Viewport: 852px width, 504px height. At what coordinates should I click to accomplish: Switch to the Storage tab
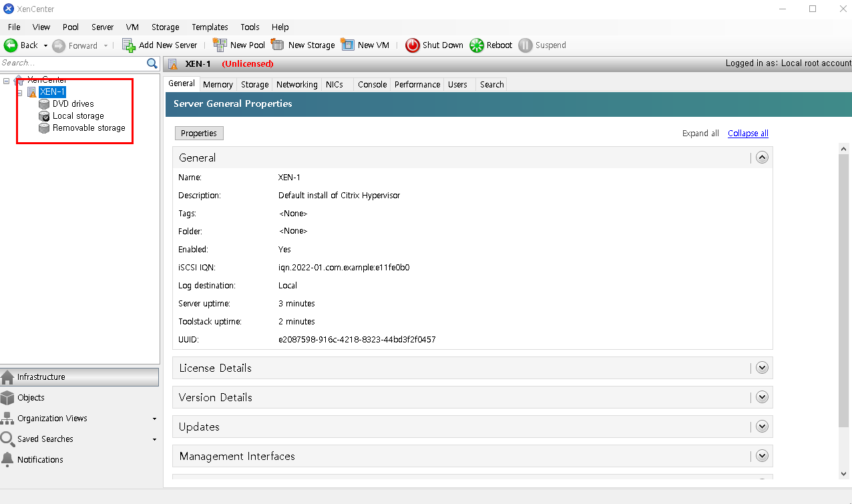click(x=255, y=85)
